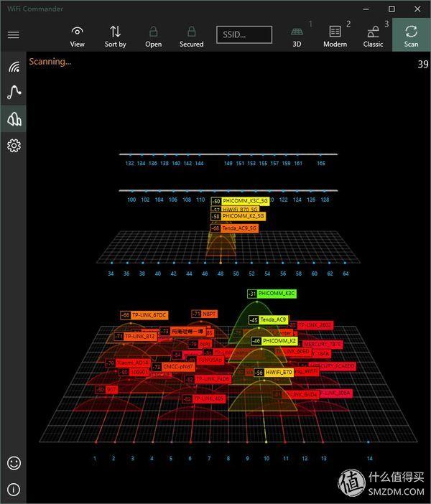Select the TP-LINK_F4D6 network label
The width and height of the screenshot is (431, 504).
point(208,379)
